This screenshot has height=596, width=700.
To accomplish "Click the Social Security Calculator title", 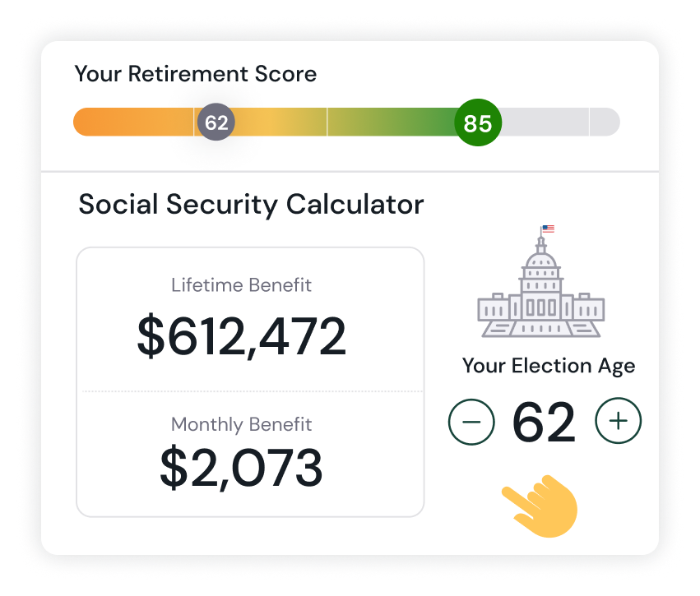I will 251,204.
